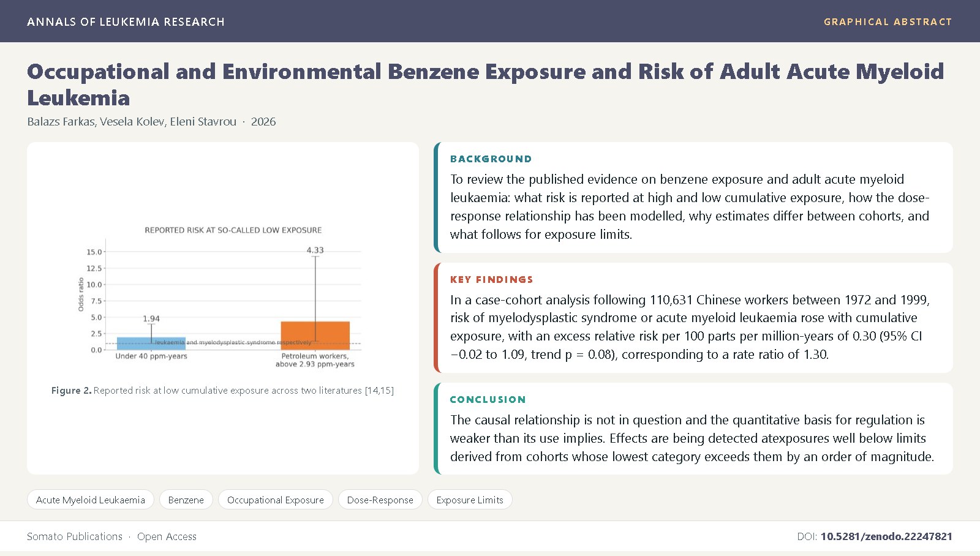Click the Under 40 ppm-years axis label
This screenshot has height=556, width=980.
[151, 356]
